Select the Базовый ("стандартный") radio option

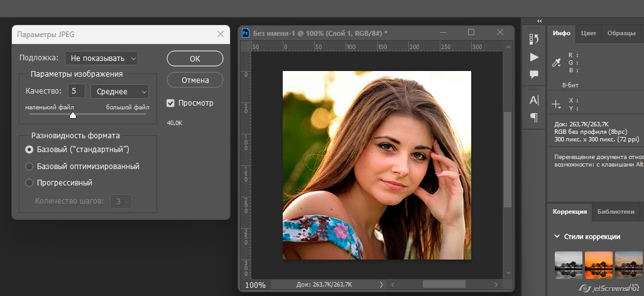coord(29,150)
